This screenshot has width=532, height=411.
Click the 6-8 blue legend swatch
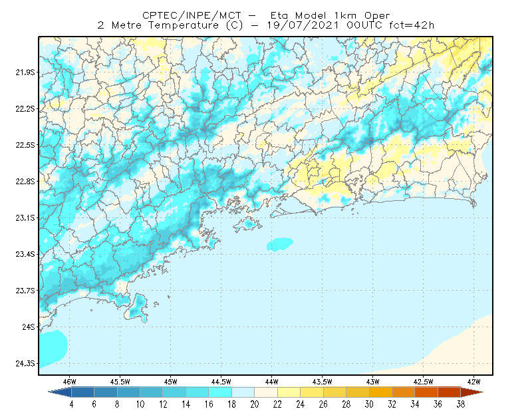(106, 392)
